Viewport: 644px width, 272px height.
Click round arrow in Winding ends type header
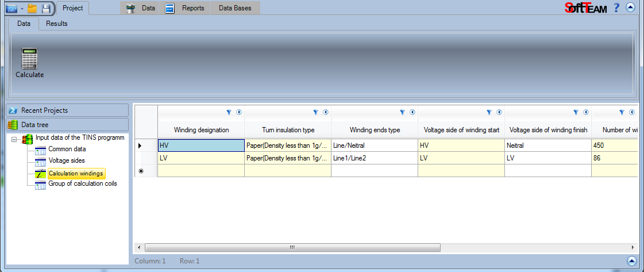pyautogui.click(x=412, y=112)
